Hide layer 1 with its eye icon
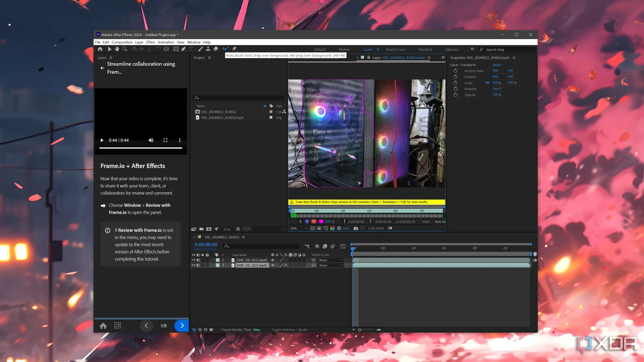The height and width of the screenshot is (362, 644). (x=193, y=260)
